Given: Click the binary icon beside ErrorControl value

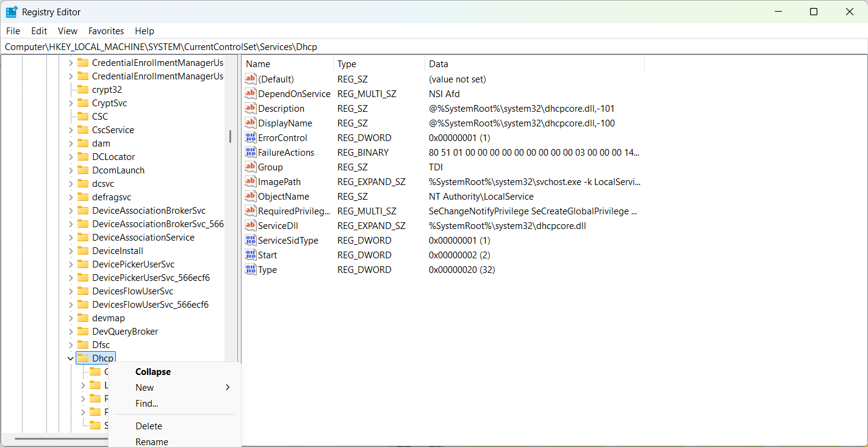Looking at the screenshot, I should pos(250,138).
